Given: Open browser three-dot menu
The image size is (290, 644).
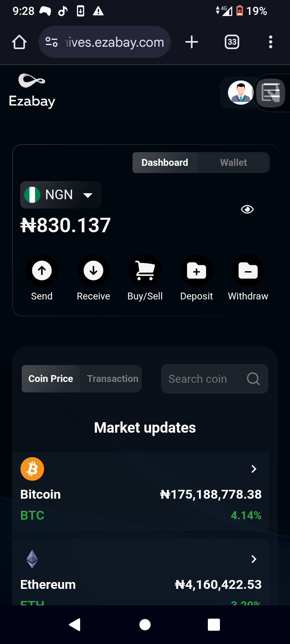Looking at the screenshot, I should (271, 42).
